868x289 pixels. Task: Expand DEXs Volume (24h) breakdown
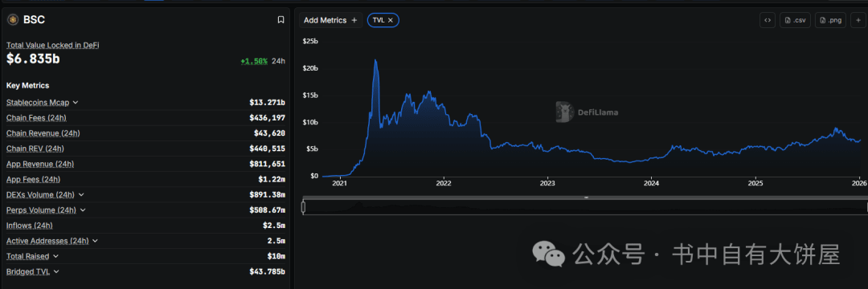[81, 195]
